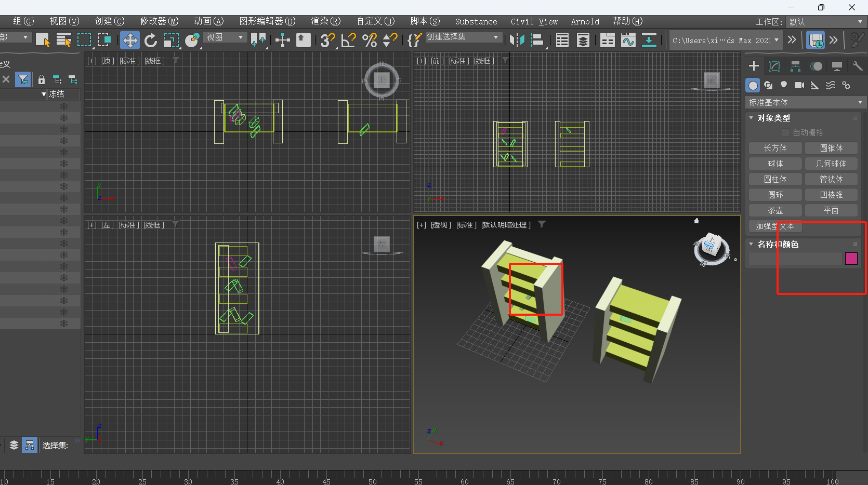Toggle Percent Snap

[x=370, y=40]
